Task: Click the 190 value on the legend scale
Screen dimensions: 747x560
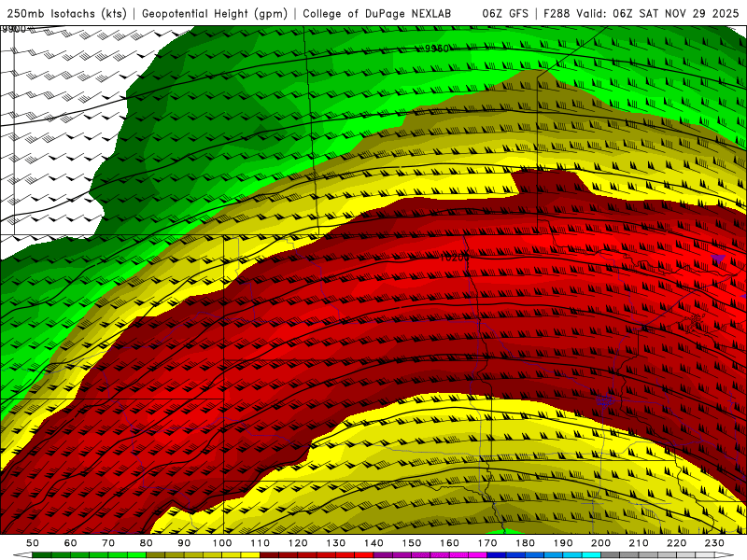Action: pyautogui.click(x=563, y=543)
